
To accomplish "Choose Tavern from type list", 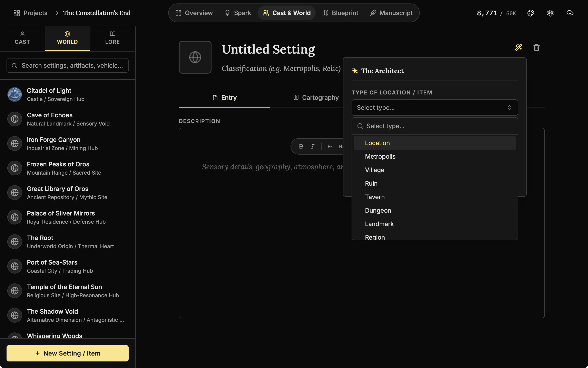I will tap(435, 197).
